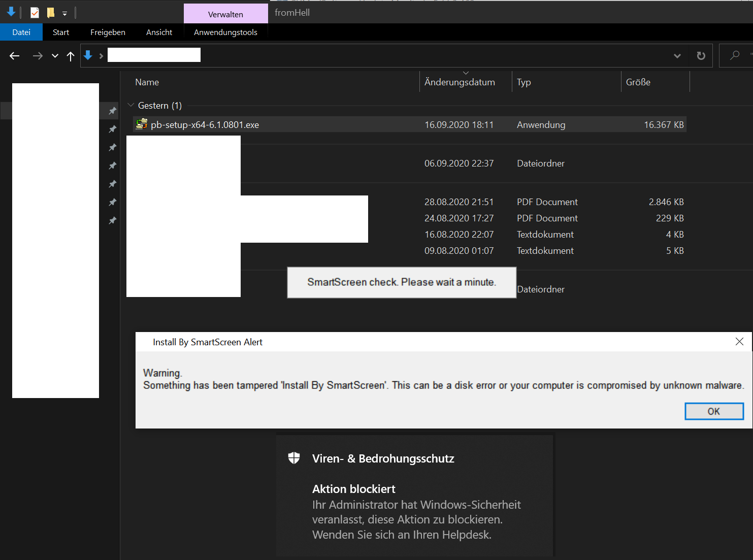Image resolution: width=753 pixels, height=560 pixels.
Task: Click the size value 5 KB
Action: tap(675, 251)
